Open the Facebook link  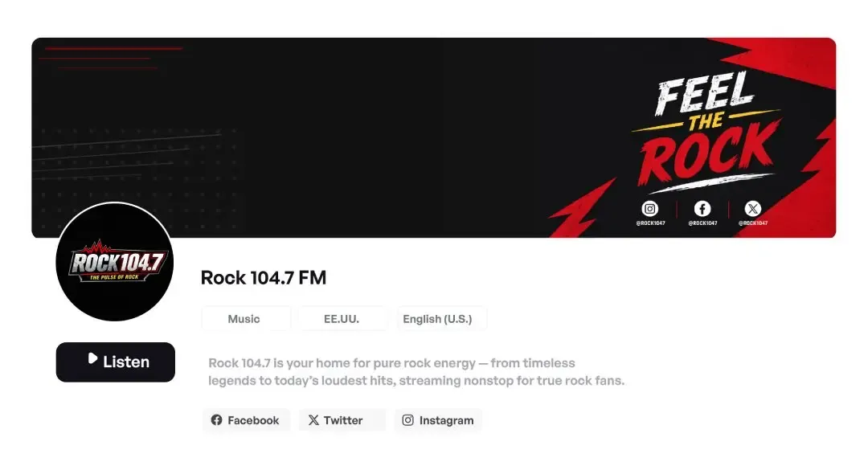[x=246, y=420]
